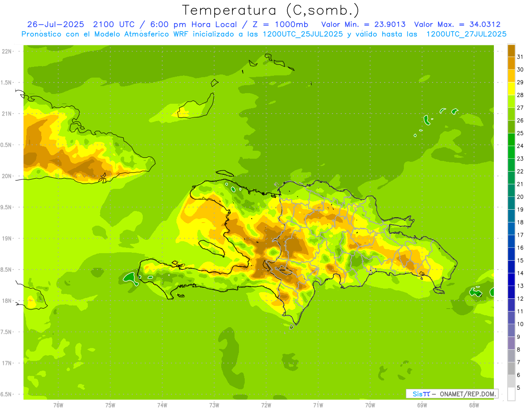Click the '22N' latitude label
This screenshot has width=532, height=411.
[x=7, y=51]
